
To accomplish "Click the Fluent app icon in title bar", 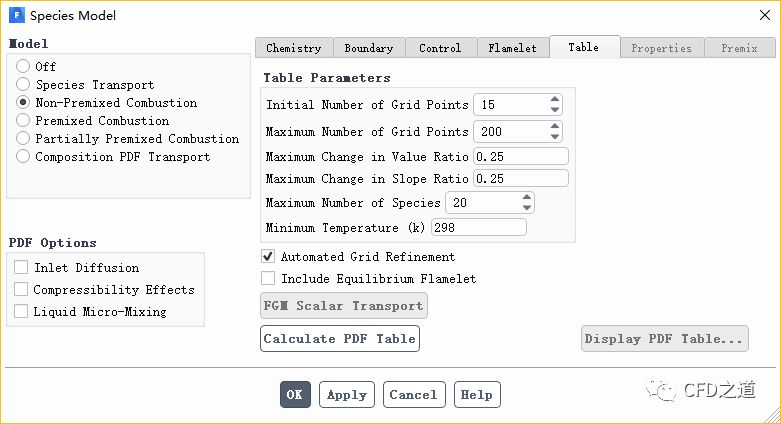I will tap(15, 15).
